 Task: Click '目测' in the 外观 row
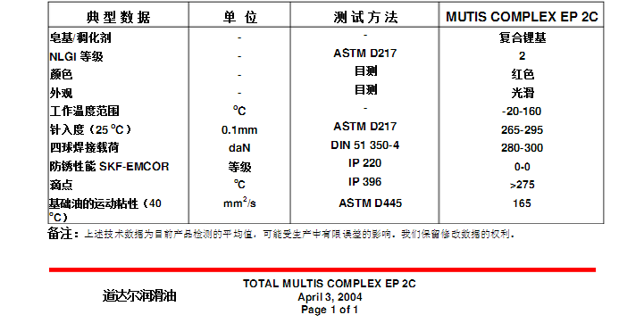click(365, 89)
